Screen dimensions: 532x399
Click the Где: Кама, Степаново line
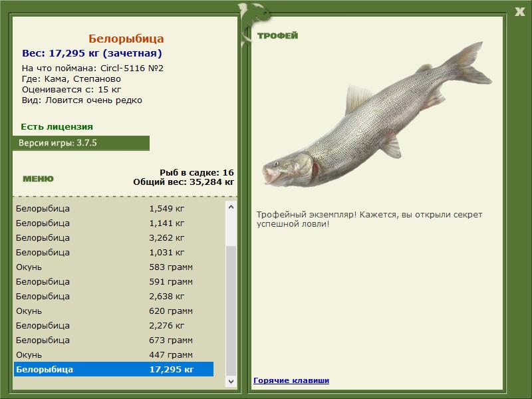tap(71, 79)
